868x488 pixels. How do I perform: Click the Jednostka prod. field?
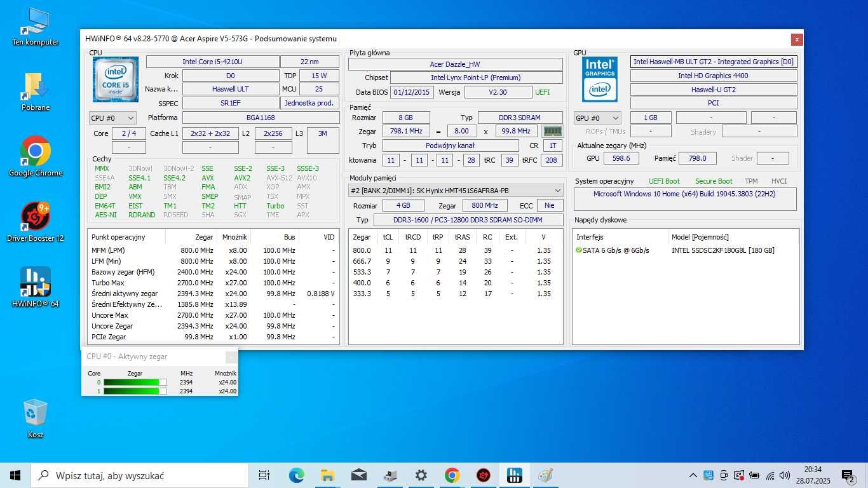pyautogui.click(x=309, y=103)
